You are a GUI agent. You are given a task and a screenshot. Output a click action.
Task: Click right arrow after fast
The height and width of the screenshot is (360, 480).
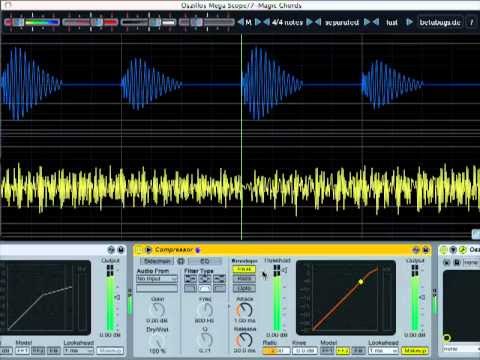[x=409, y=22]
